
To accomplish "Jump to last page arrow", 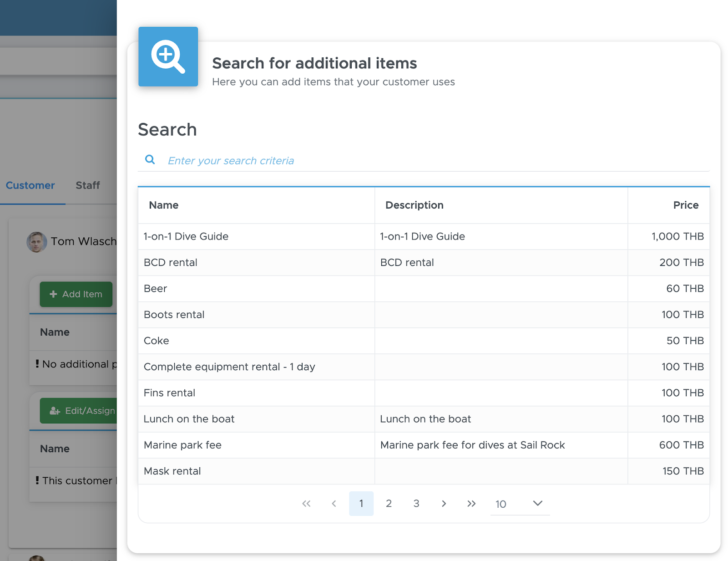I will 471,504.
